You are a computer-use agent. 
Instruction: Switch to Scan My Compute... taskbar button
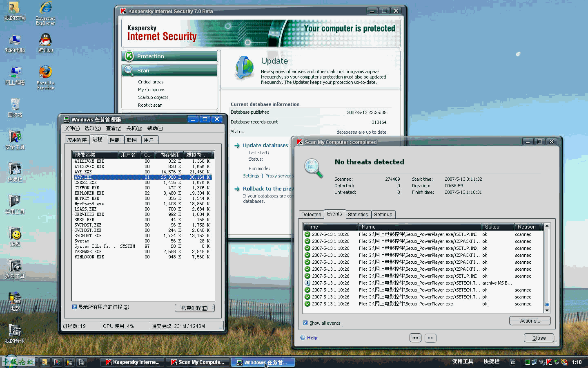pos(198,362)
